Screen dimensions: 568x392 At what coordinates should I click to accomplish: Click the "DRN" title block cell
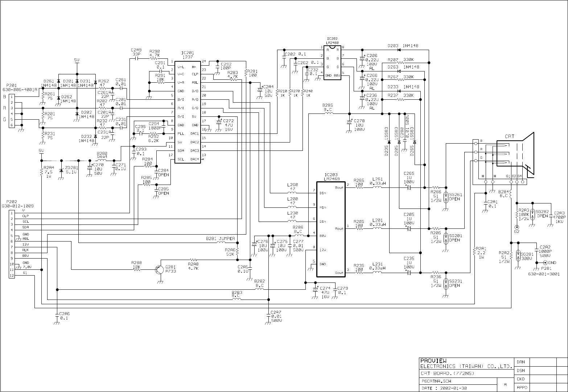(520, 362)
